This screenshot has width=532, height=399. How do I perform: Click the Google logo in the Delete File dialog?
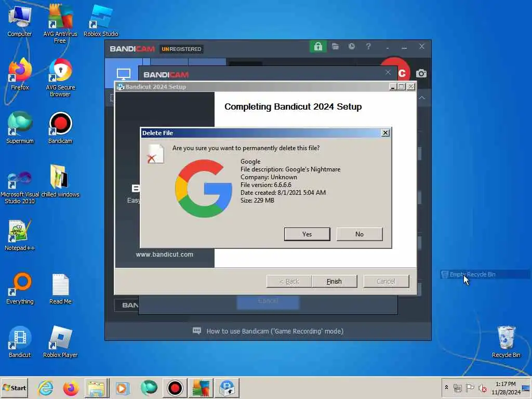[204, 189]
